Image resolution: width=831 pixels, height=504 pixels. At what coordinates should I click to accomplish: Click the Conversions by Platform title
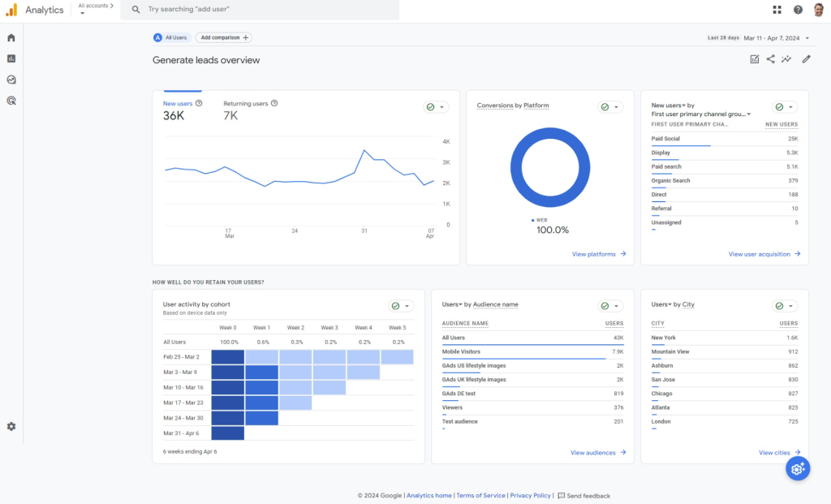tap(513, 106)
